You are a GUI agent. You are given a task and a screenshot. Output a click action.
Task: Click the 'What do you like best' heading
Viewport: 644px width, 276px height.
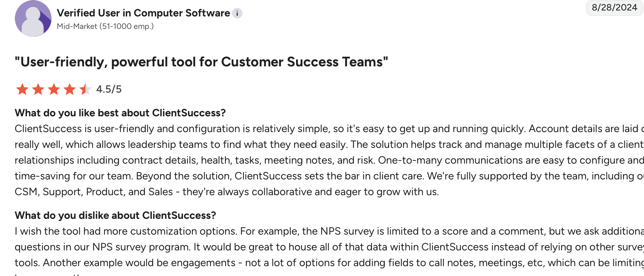pos(120,113)
